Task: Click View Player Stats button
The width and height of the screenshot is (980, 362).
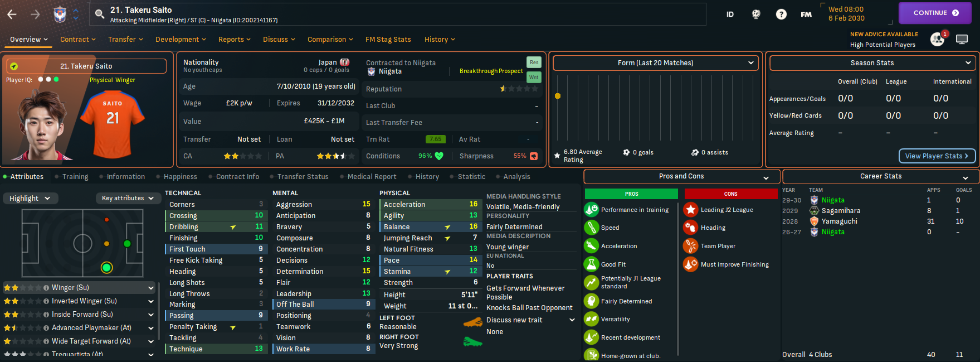Action: [x=937, y=156]
